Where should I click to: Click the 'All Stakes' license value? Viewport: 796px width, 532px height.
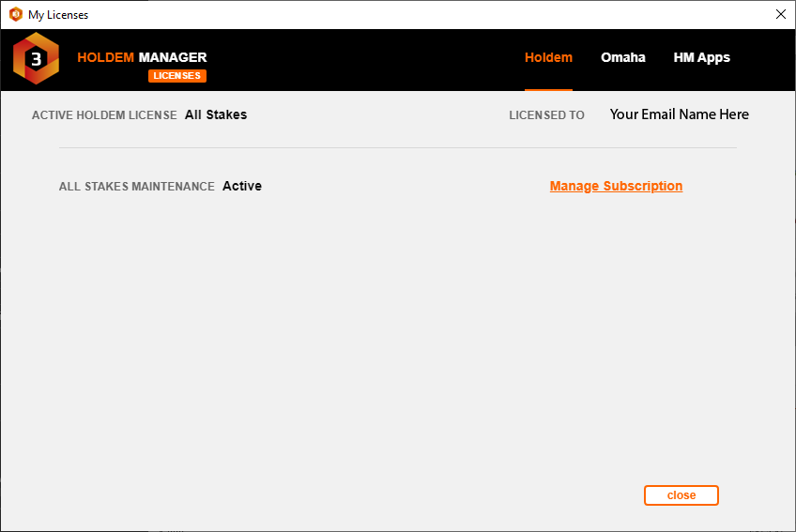[x=216, y=114]
